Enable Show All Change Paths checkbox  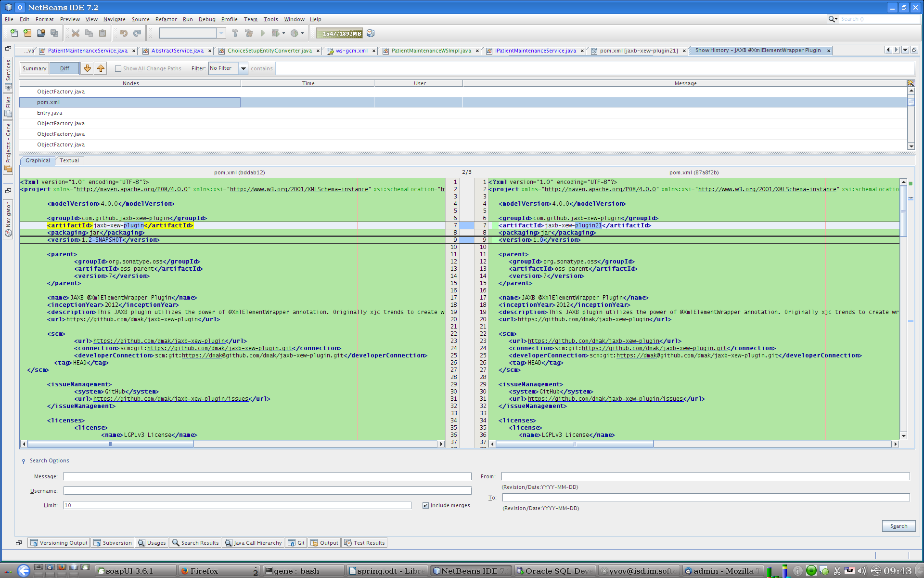[118, 68]
